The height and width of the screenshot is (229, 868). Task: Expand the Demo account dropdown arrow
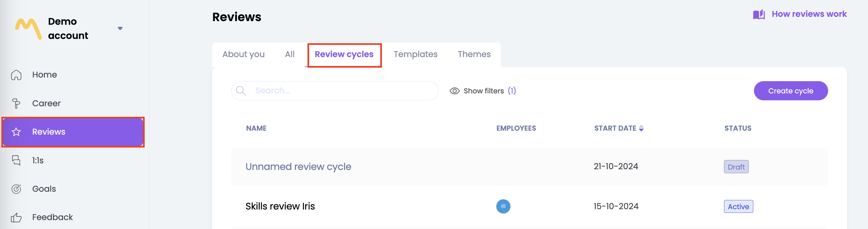(120, 29)
